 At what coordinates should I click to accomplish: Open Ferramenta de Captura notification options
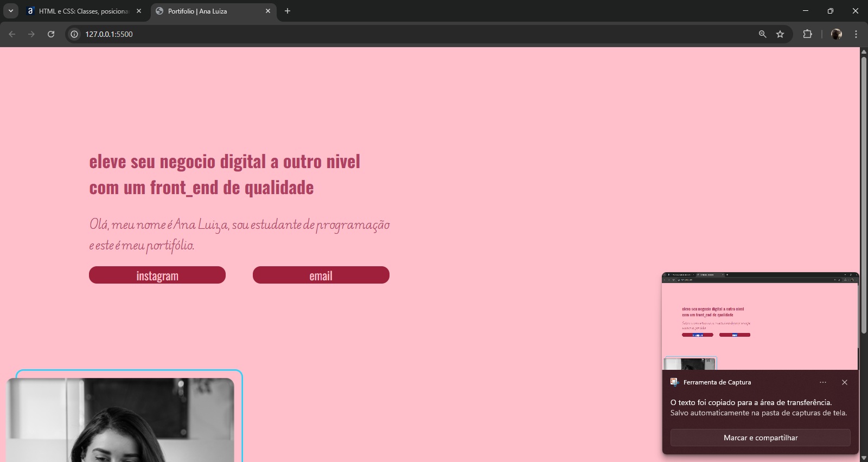click(823, 382)
